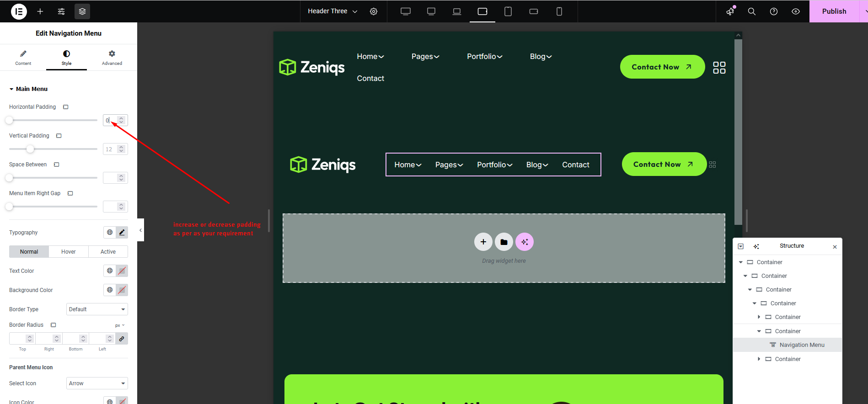Image resolution: width=868 pixels, height=404 pixels.
Task: Toggle the Structure layers icon in top bar
Action: 82,11
